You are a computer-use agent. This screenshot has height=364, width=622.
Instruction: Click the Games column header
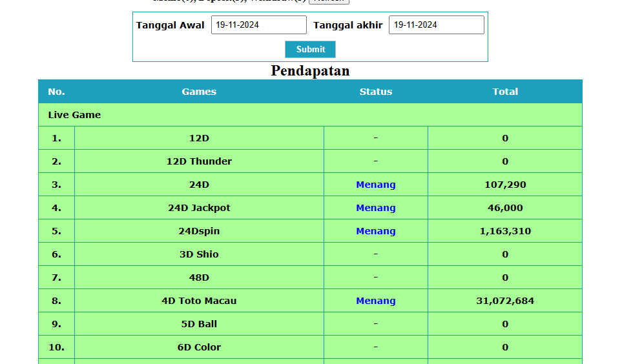pyautogui.click(x=199, y=92)
